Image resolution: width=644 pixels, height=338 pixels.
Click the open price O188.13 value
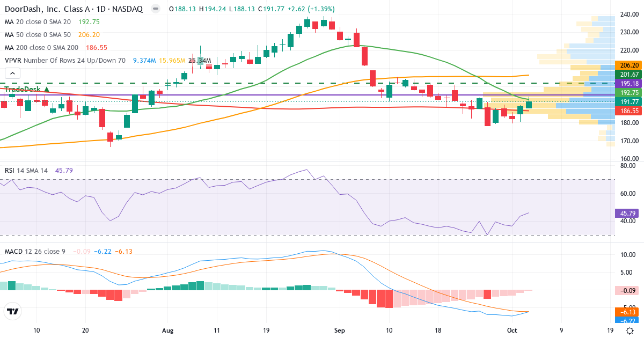pos(182,9)
